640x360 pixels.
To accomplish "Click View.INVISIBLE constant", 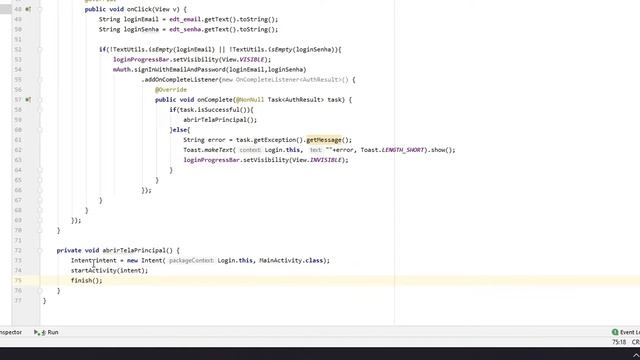I will point(318,160).
